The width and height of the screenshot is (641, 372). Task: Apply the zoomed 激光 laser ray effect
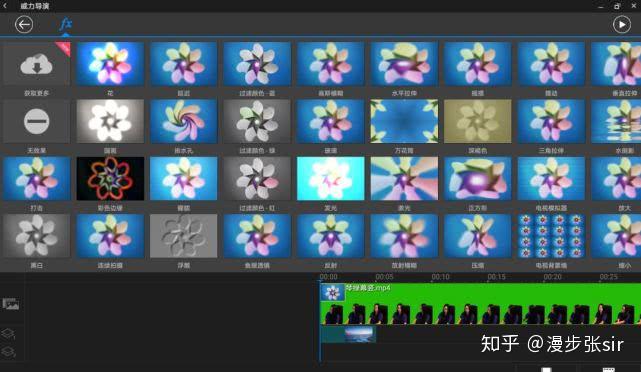404,179
